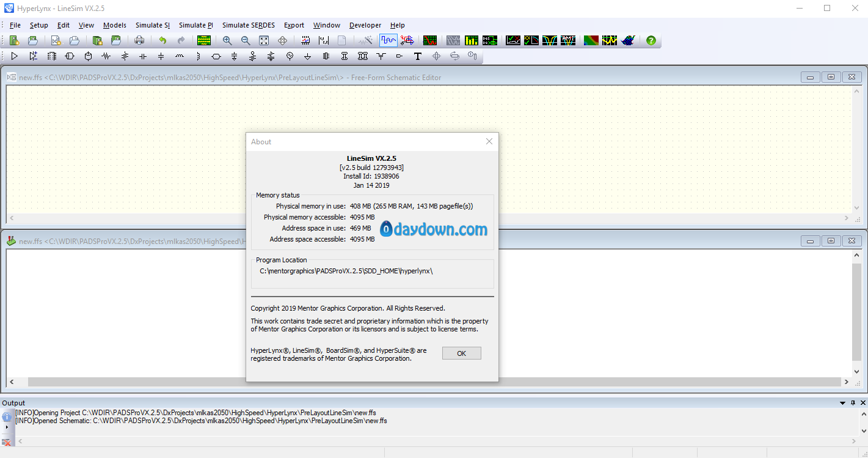Click the 'Opening Project' output log line
868x458 pixels.
click(195, 413)
